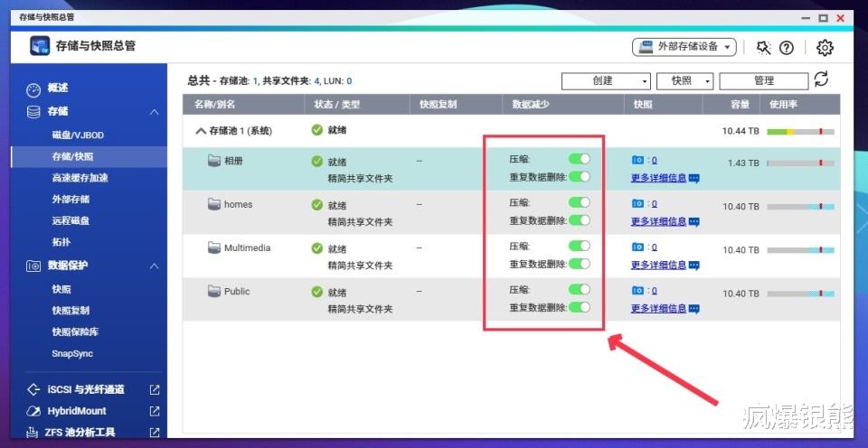
Task: Open 更多详细信息 link for Public
Action: (x=658, y=309)
